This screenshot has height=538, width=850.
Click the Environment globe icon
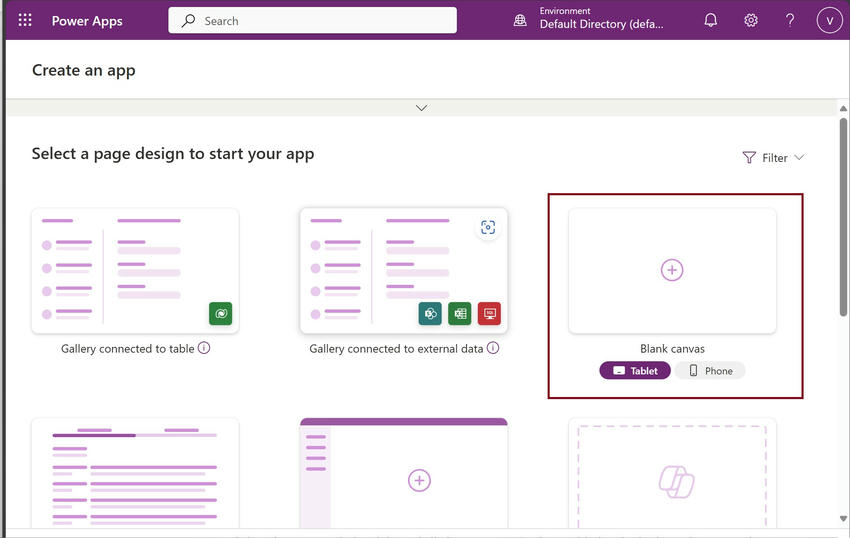point(520,21)
